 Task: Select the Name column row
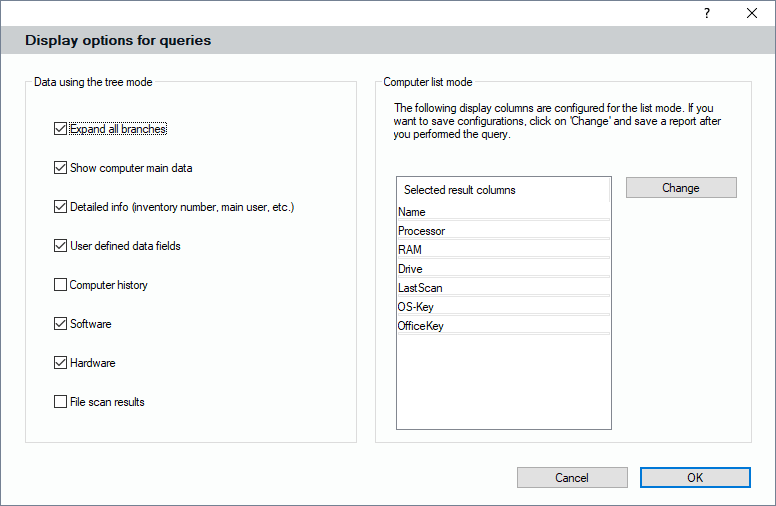pyautogui.click(x=503, y=212)
